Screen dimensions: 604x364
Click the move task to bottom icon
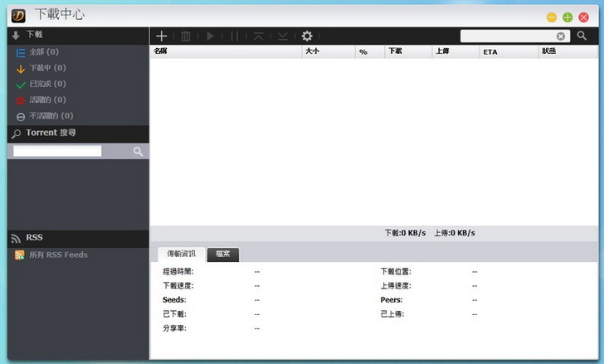[x=283, y=36]
